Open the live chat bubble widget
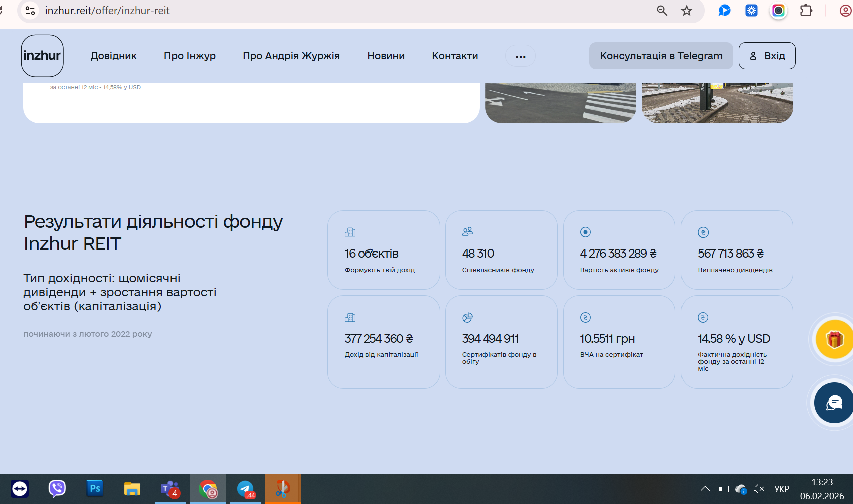Image resolution: width=853 pixels, height=504 pixels. pos(834,403)
